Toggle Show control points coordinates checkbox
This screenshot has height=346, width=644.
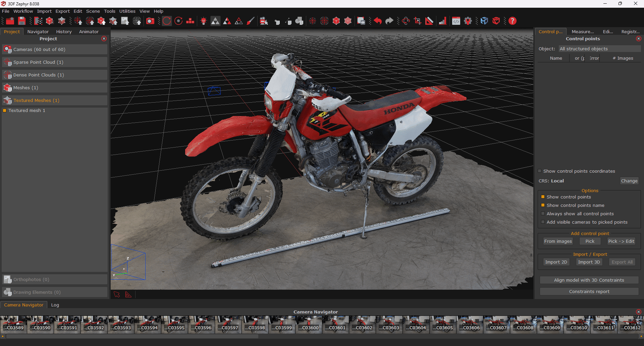[x=540, y=171]
